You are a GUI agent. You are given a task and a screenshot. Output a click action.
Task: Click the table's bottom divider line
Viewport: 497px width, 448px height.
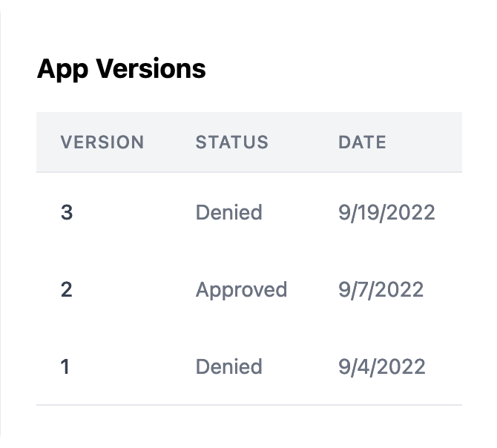pos(249,405)
